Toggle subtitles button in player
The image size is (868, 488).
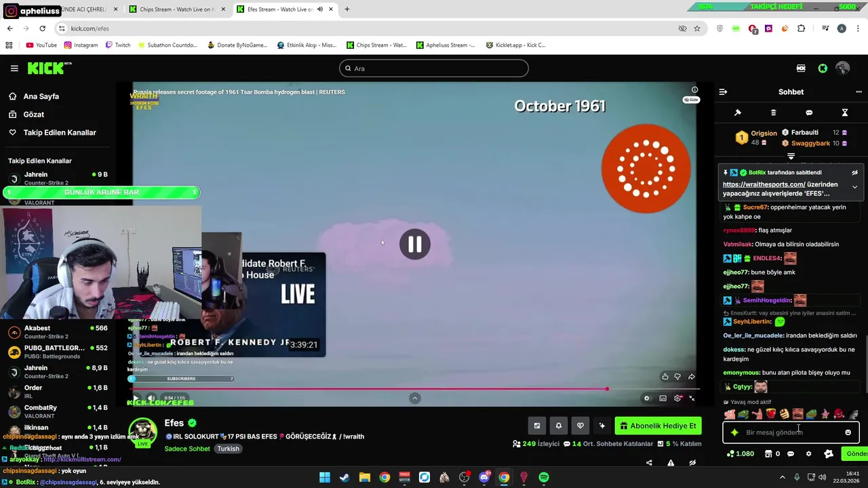click(663, 399)
